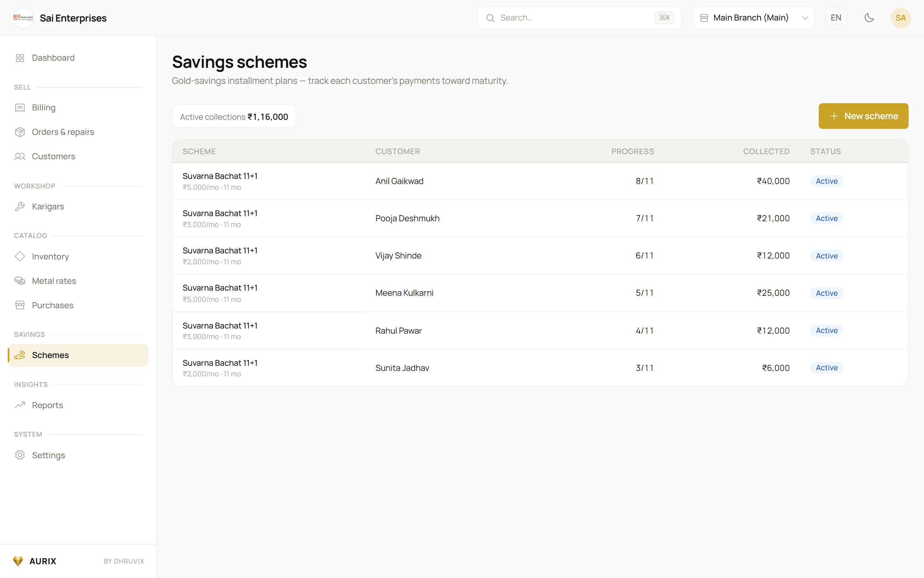Click the ₹40,000 collected amount
Image resolution: width=924 pixels, height=578 pixels.
point(773,181)
